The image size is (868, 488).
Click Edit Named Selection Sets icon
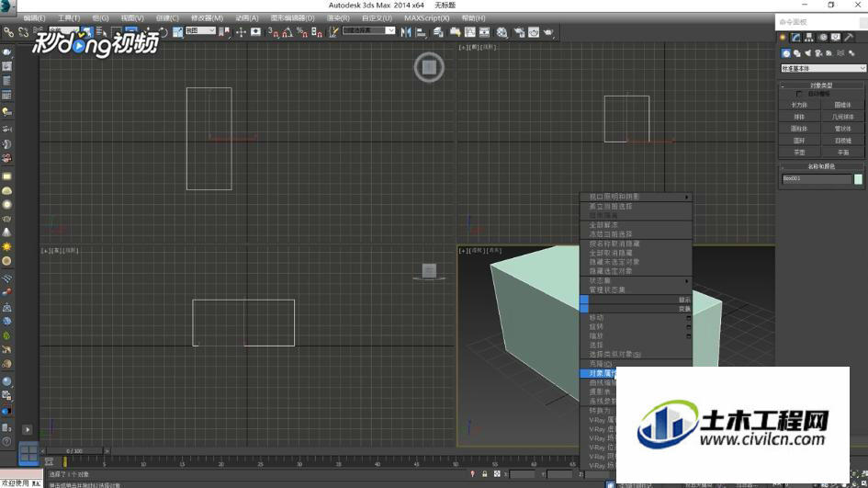(x=333, y=32)
